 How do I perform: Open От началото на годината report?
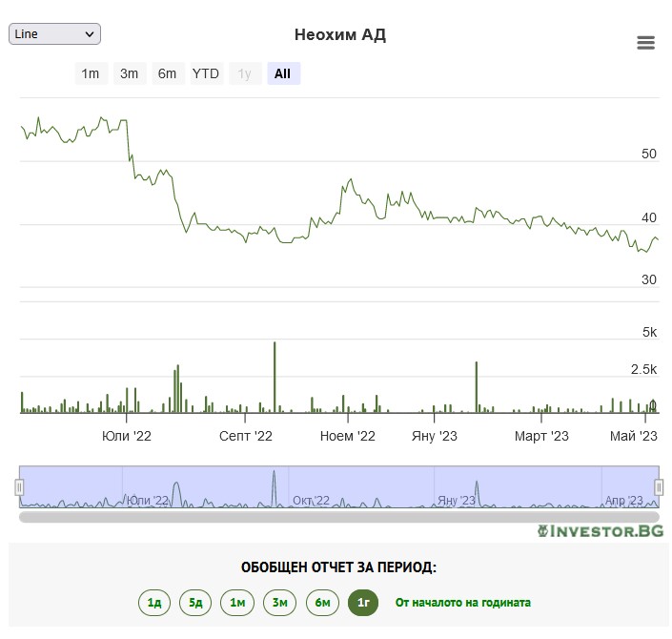(463, 603)
